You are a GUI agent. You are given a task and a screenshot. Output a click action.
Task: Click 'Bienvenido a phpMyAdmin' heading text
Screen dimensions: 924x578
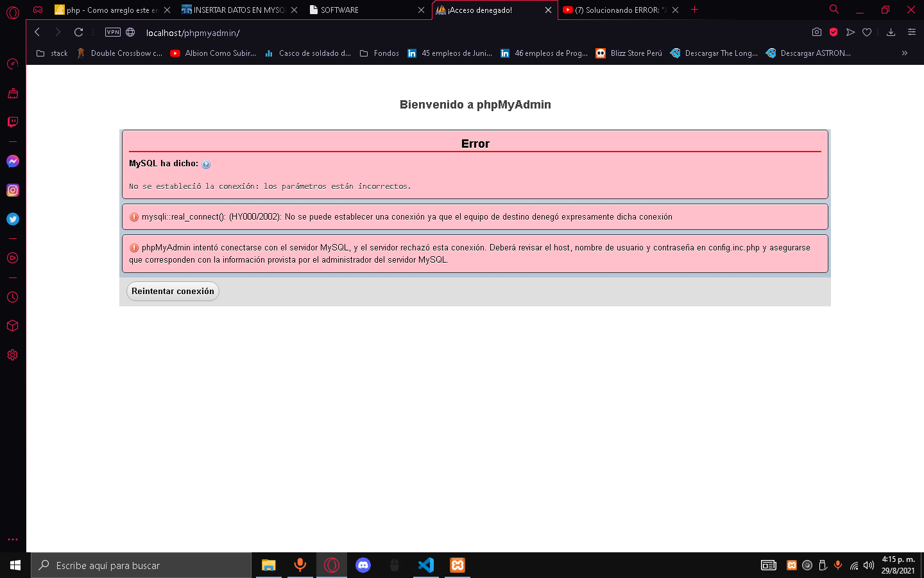(475, 105)
